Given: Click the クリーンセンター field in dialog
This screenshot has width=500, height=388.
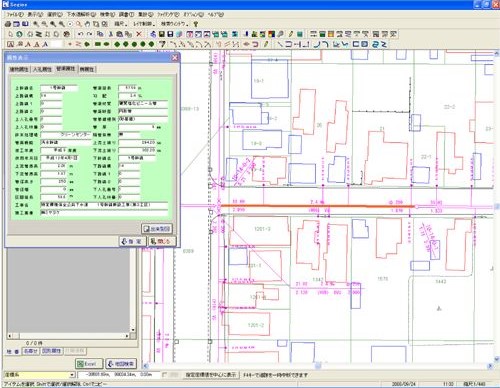Looking at the screenshot, I should [x=66, y=135].
